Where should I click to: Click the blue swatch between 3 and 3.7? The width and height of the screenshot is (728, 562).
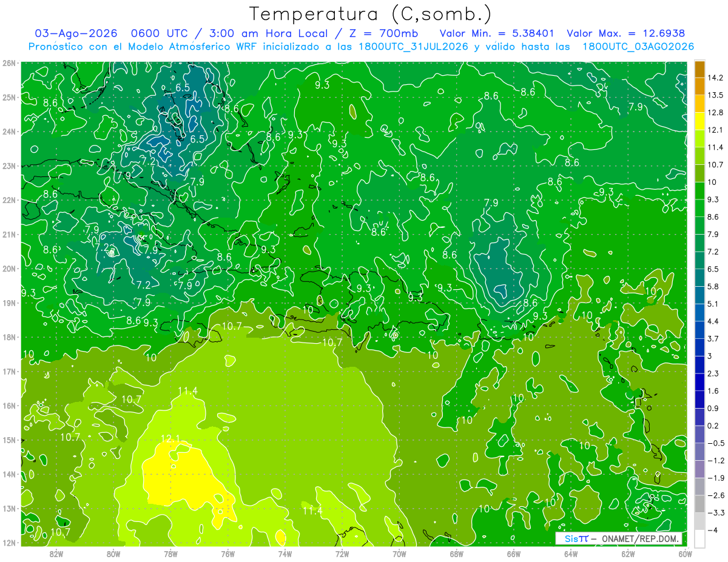[x=699, y=347]
